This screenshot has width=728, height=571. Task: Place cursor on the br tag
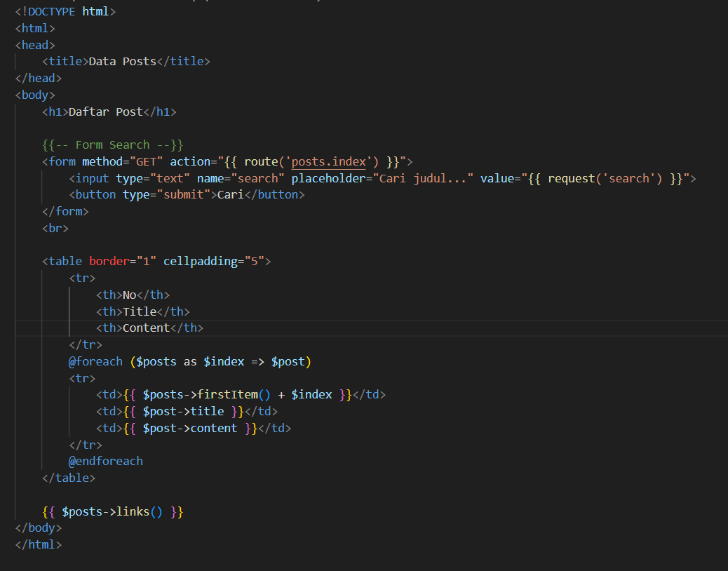coord(55,229)
